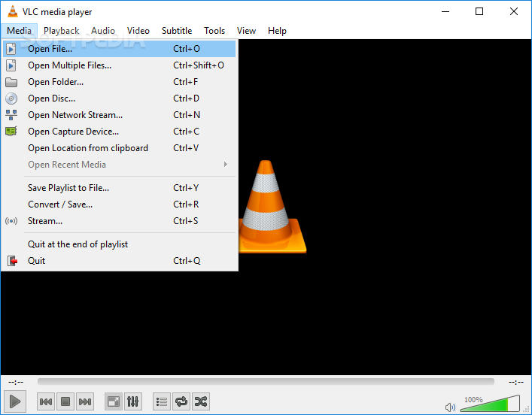The image size is (532, 415).
Task: Open the Playback menu
Action: 62,31
